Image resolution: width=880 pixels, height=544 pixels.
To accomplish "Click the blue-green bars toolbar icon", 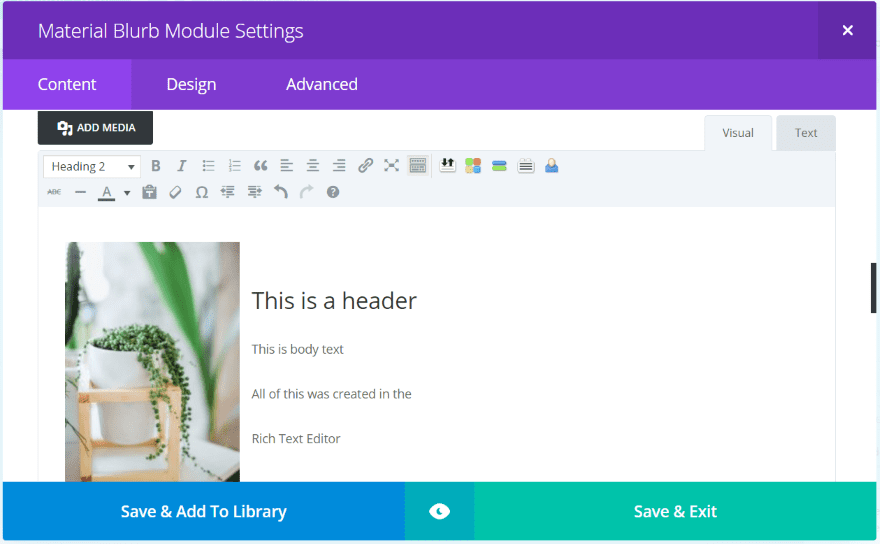I will click(x=499, y=166).
